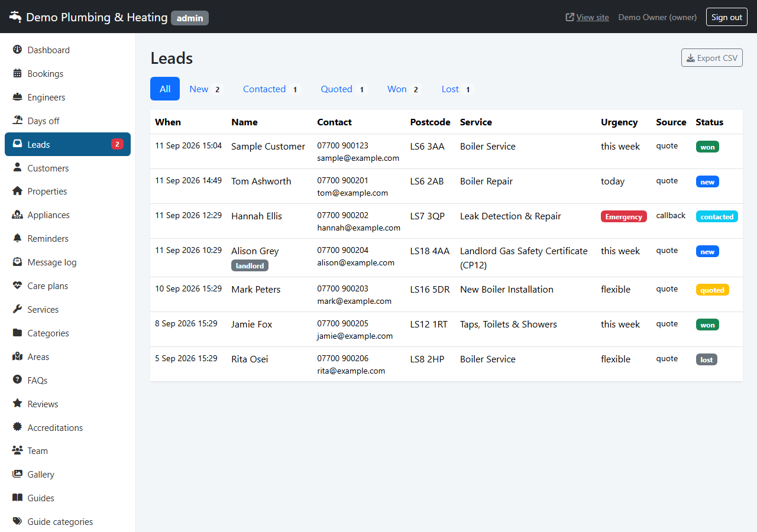Image resolution: width=757 pixels, height=532 pixels.
Task: Click the Engineers hard hat icon
Action: [x=17, y=97]
